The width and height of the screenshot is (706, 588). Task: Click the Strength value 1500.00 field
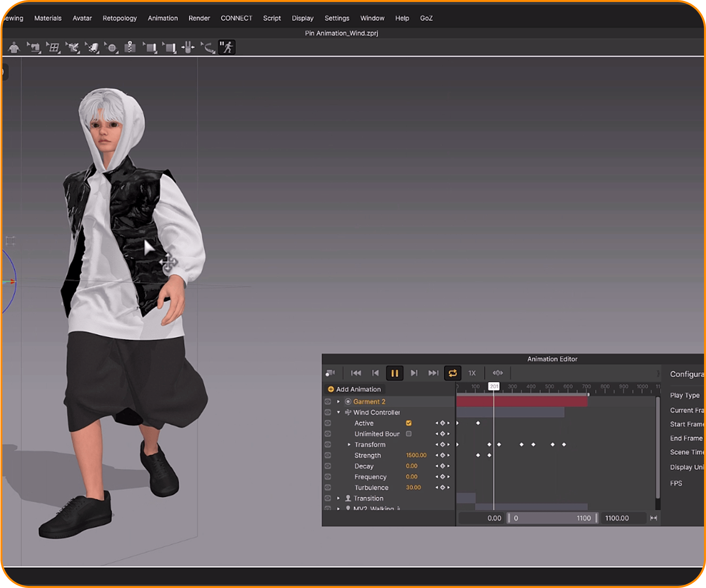tap(416, 455)
